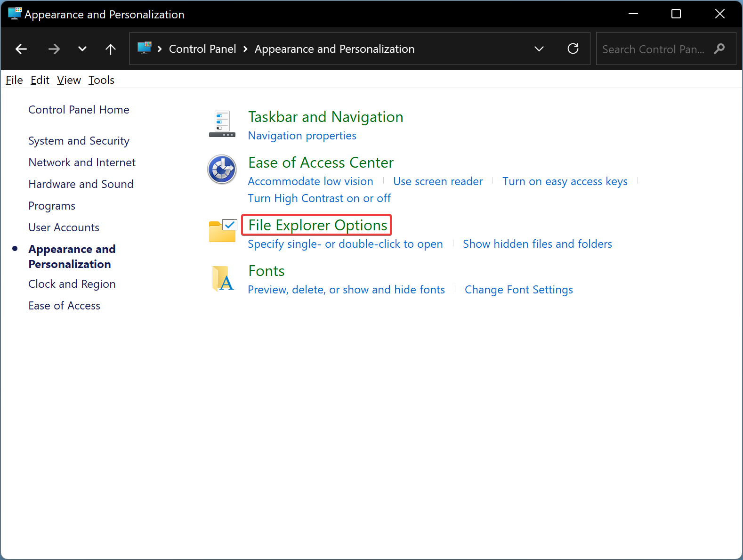Screen dimensions: 743x560
Task: Click the Fonts folder icon
Action: (223, 278)
